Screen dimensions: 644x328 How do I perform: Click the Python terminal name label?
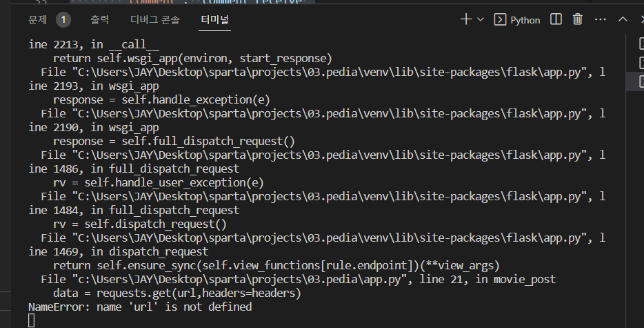[525, 20]
